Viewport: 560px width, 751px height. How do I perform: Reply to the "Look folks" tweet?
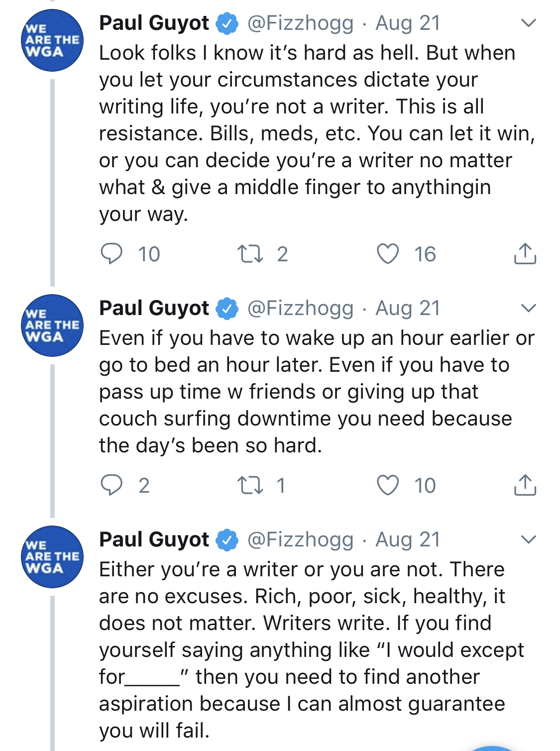click(x=112, y=253)
